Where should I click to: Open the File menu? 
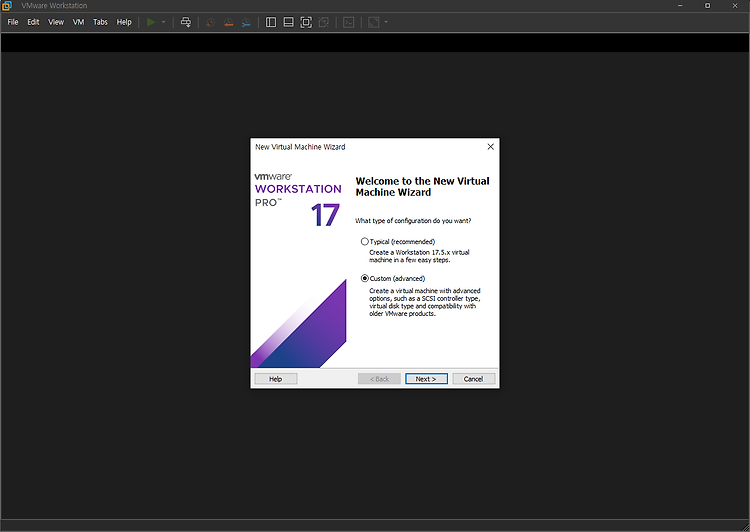13,22
